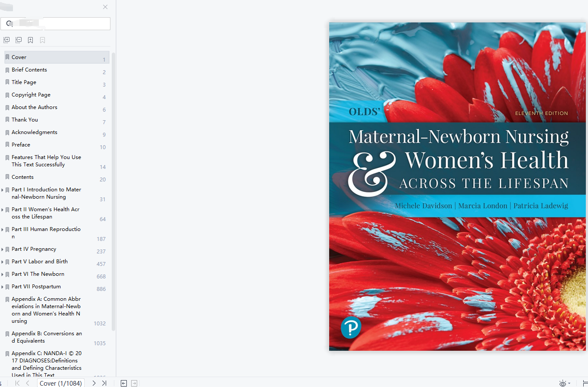Image resolution: width=588 pixels, height=387 pixels.
Task: Open Appendix A Common Abbreviations bookmark
Action: click(x=46, y=310)
